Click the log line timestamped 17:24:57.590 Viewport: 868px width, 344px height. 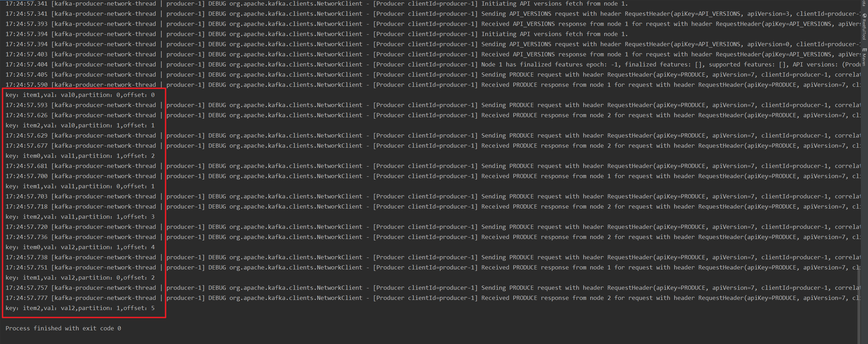coord(433,85)
